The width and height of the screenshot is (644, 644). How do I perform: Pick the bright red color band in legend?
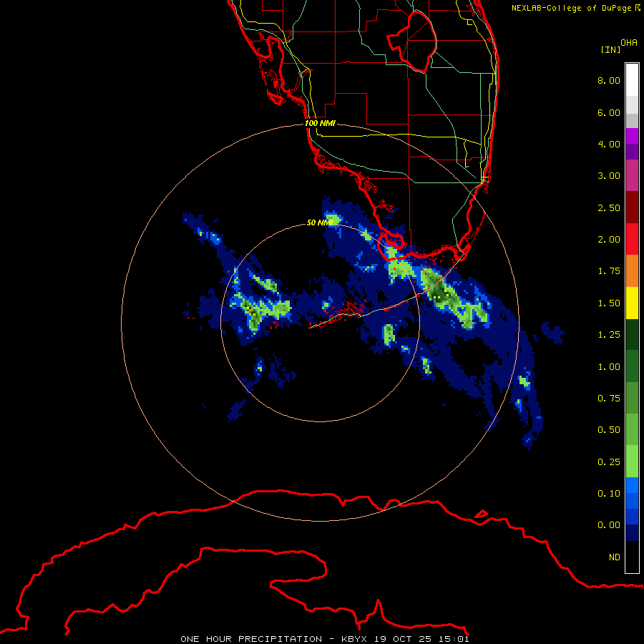tap(632, 239)
